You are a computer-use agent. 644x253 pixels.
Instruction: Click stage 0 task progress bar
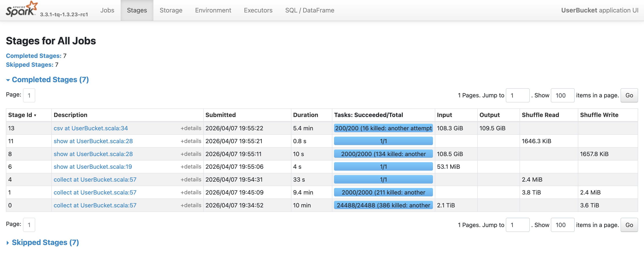383,205
